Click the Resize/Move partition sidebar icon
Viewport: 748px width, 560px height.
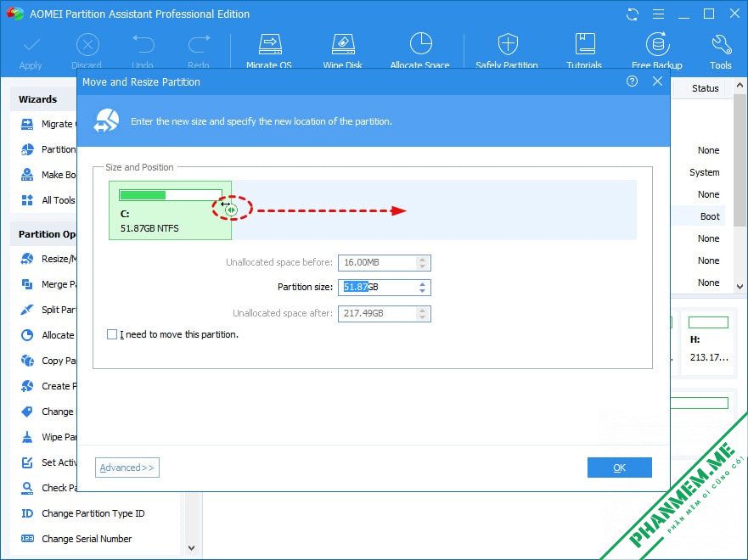(x=27, y=259)
